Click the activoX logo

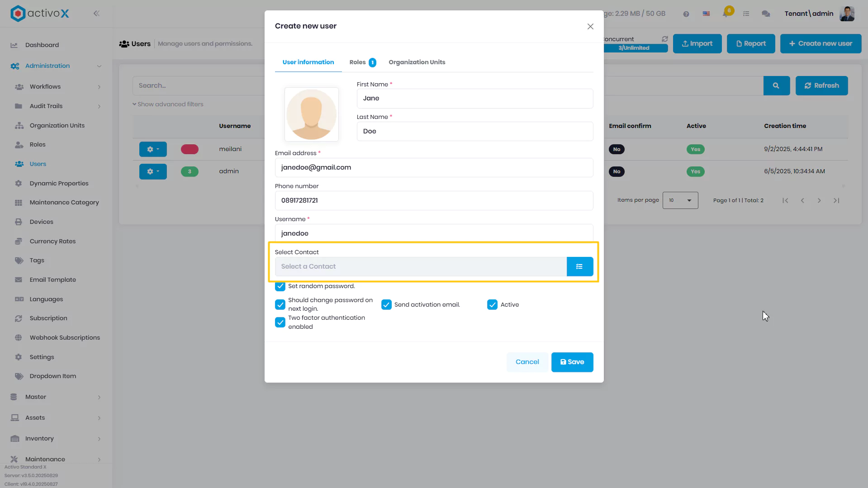tap(40, 13)
